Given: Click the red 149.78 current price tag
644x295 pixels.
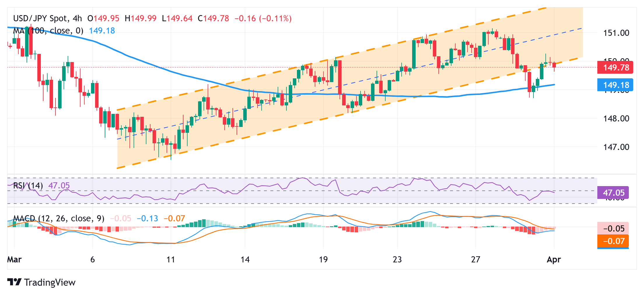Looking at the screenshot, I should [615, 68].
